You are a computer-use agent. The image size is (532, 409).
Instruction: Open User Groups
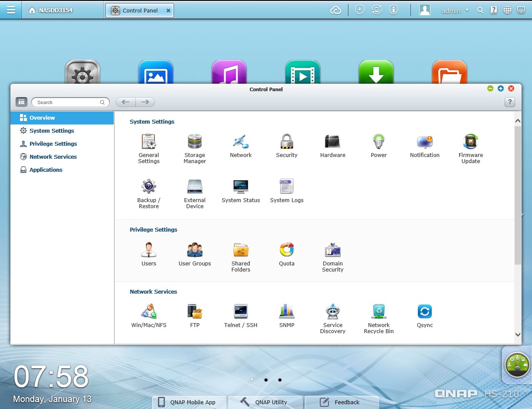[x=195, y=254]
